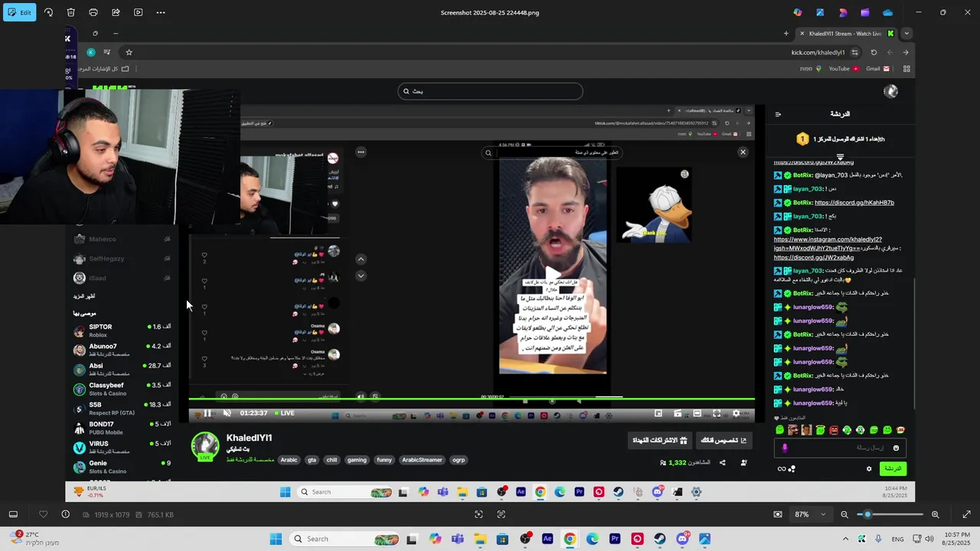
Task: Rotate the image using the rotate icon
Action: click(x=48, y=12)
